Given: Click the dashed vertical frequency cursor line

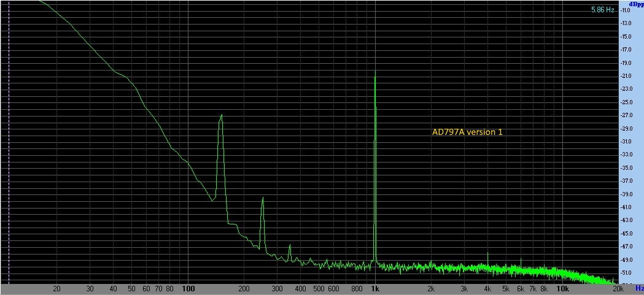Looking at the screenshot, I should click(x=9, y=142).
